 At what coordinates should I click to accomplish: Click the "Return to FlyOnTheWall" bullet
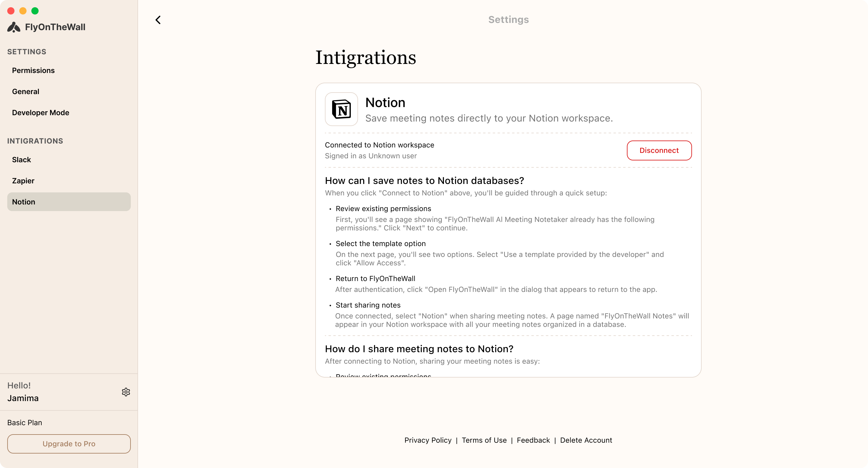coord(375,279)
